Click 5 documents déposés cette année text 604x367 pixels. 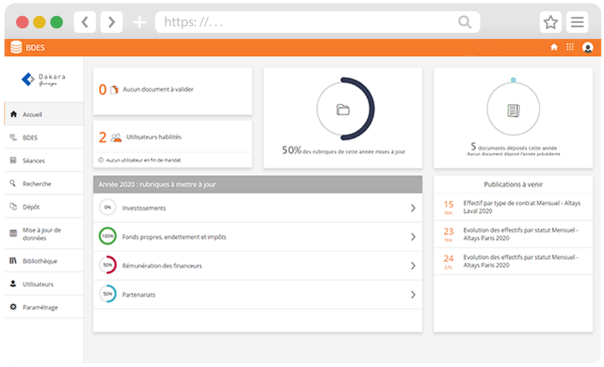click(x=513, y=147)
